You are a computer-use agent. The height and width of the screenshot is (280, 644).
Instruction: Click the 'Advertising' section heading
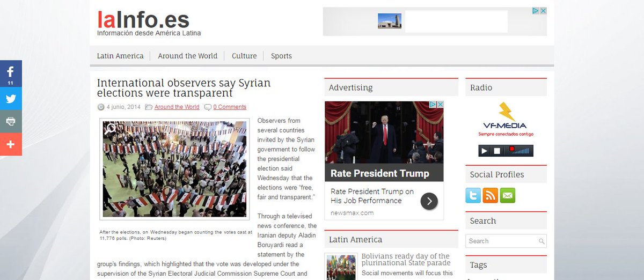pos(350,87)
